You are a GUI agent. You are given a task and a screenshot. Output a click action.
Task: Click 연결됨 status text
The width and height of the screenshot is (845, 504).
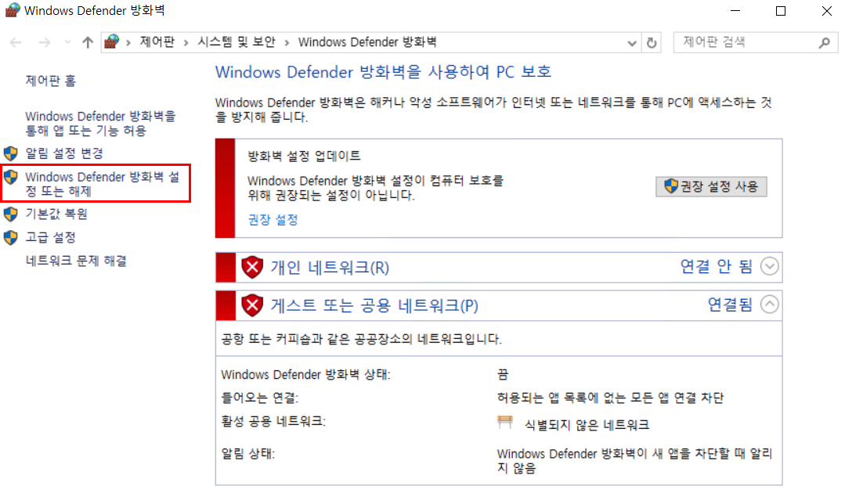pos(730,304)
